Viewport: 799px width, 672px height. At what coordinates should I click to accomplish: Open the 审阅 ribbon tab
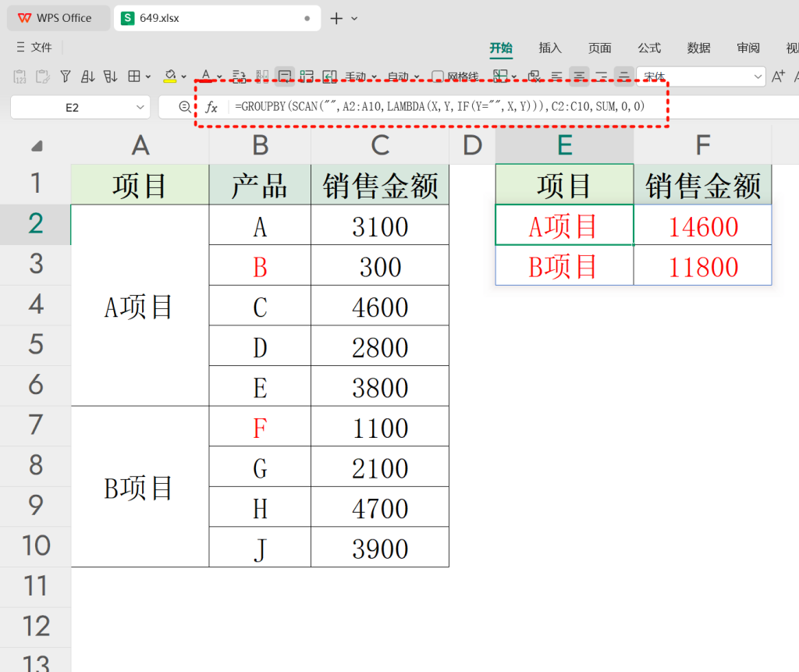click(748, 48)
